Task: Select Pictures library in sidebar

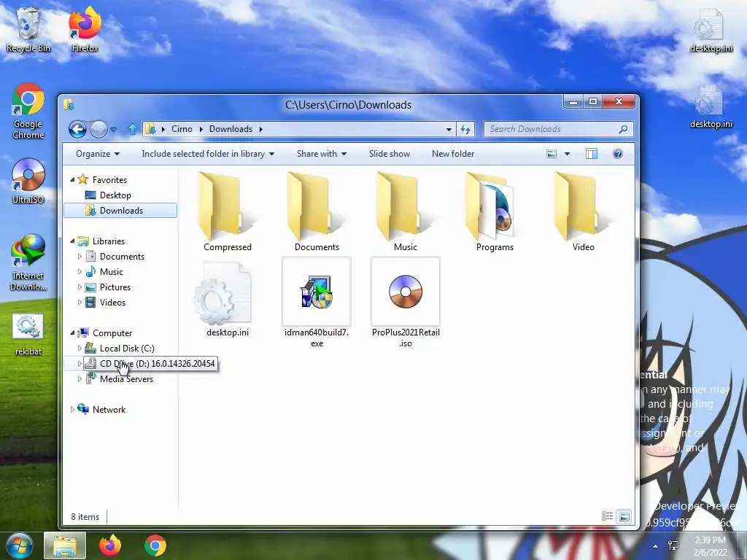Action: coord(115,287)
